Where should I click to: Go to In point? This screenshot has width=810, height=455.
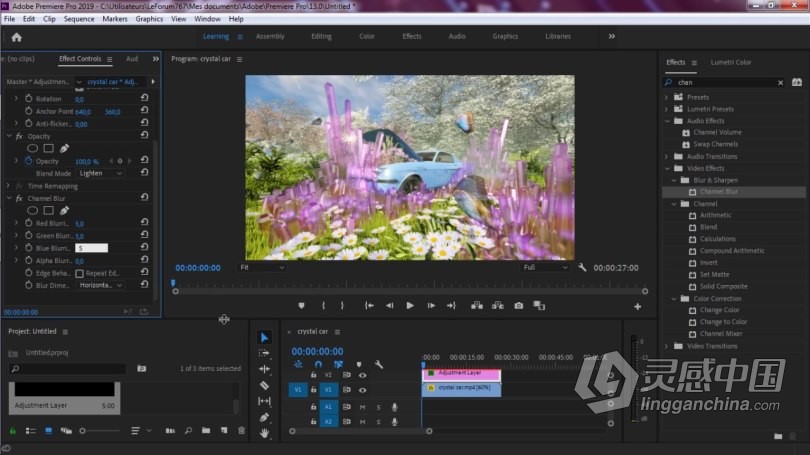click(369, 306)
